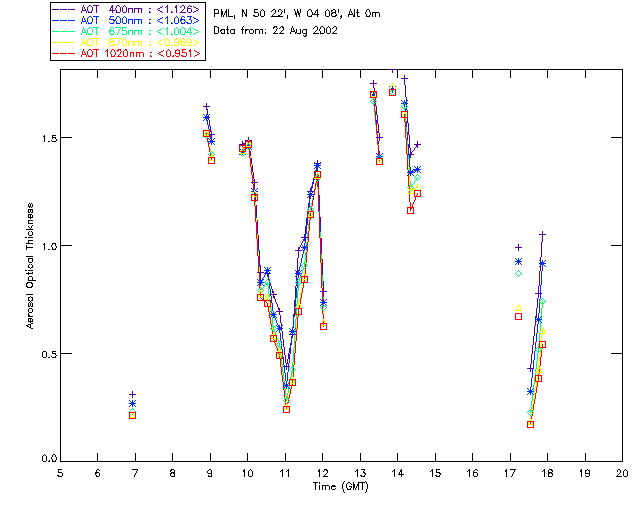
Task: Click the "Aerosol Optical Thickness" y-axis label
Action: 30,266
